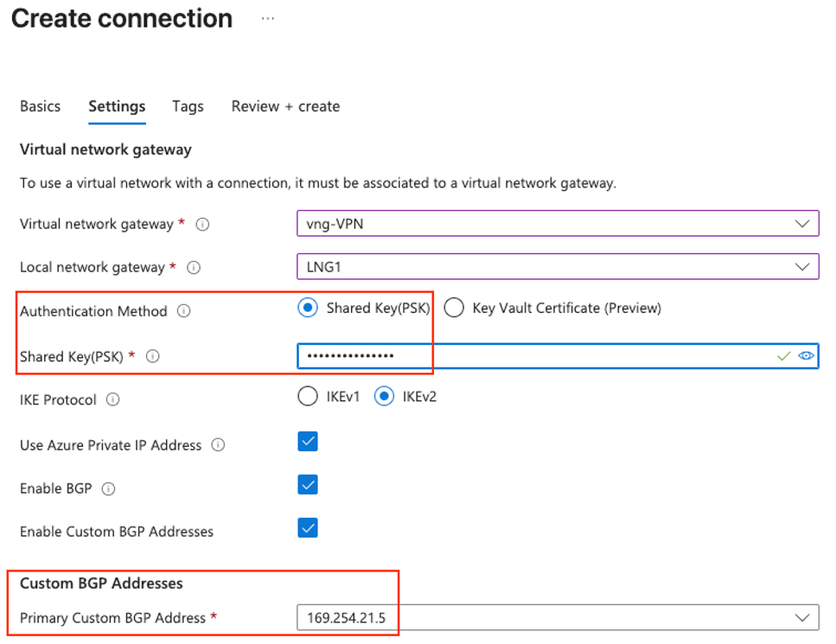Screen dimensions: 836x644
Task: Select the IKEv1 radio button
Action: [x=308, y=396]
